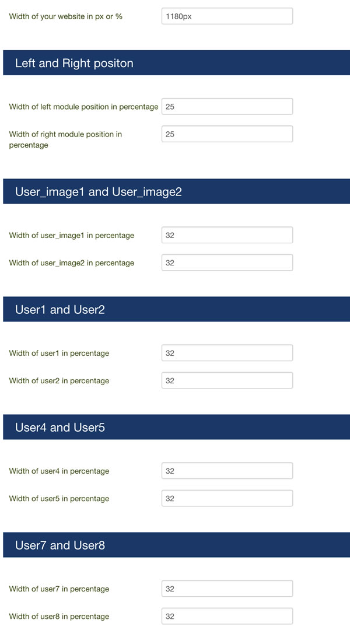This screenshot has width=350, height=644.
Task: Click the User1 and User2 section header
Action: pyautogui.click(x=177, y=309)
